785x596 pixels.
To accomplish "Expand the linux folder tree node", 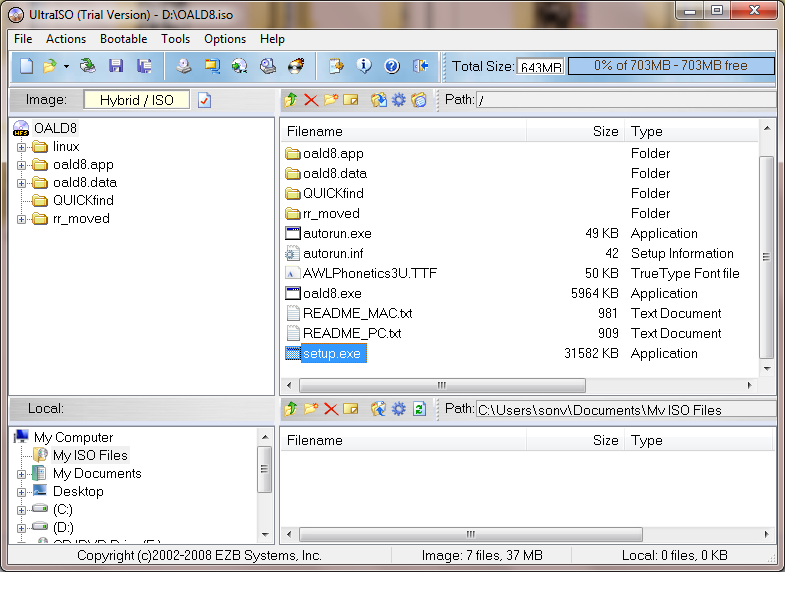I will 21,147.
